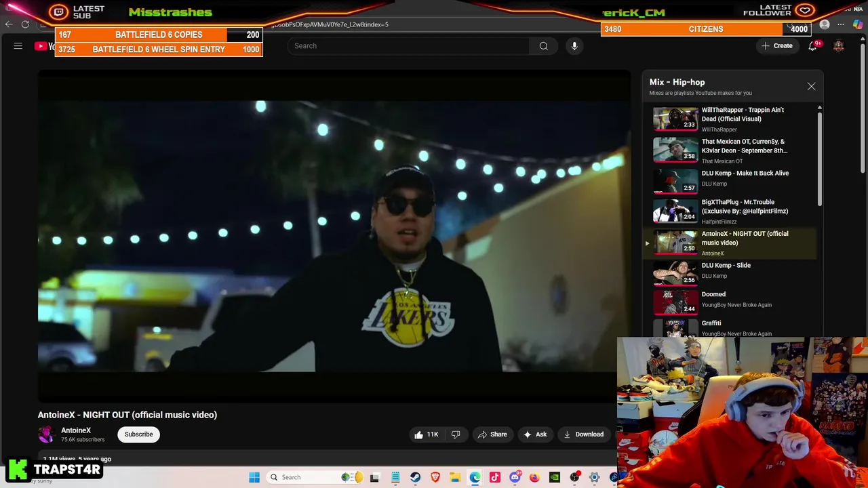Open the browser profile icon
The width and height of the screenshot is (868, 488).
825,24
